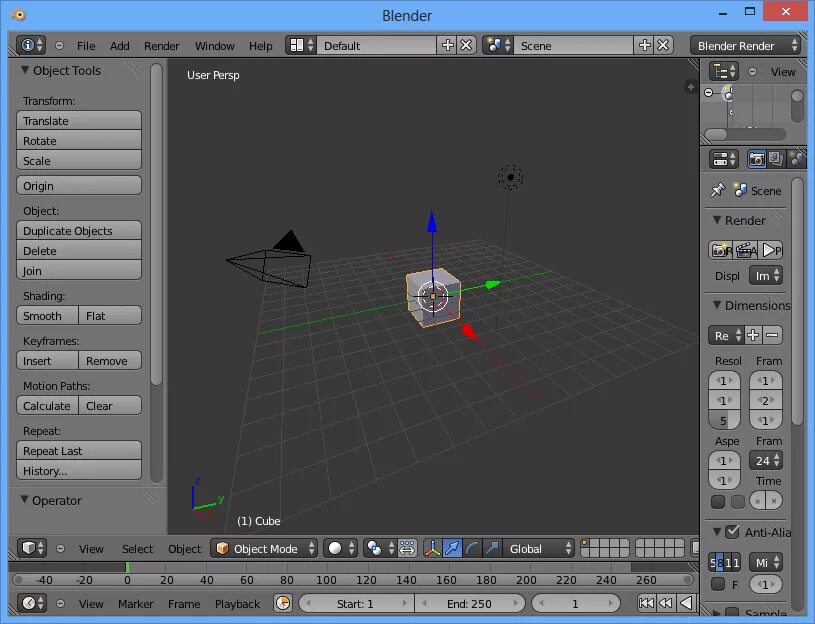Switch to the Scene properties tab icon
Image resolution: width=815 pixels, height=624 pixels.
point(796,159)
